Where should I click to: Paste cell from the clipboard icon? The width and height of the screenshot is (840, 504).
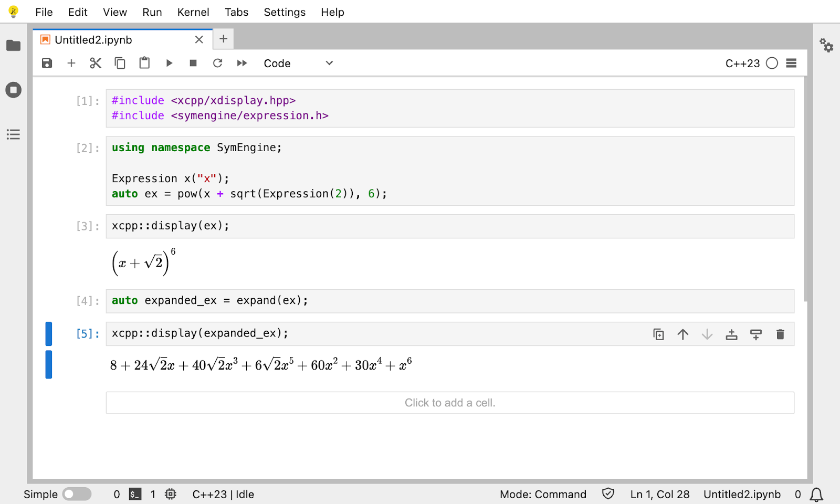coord(144,63)
